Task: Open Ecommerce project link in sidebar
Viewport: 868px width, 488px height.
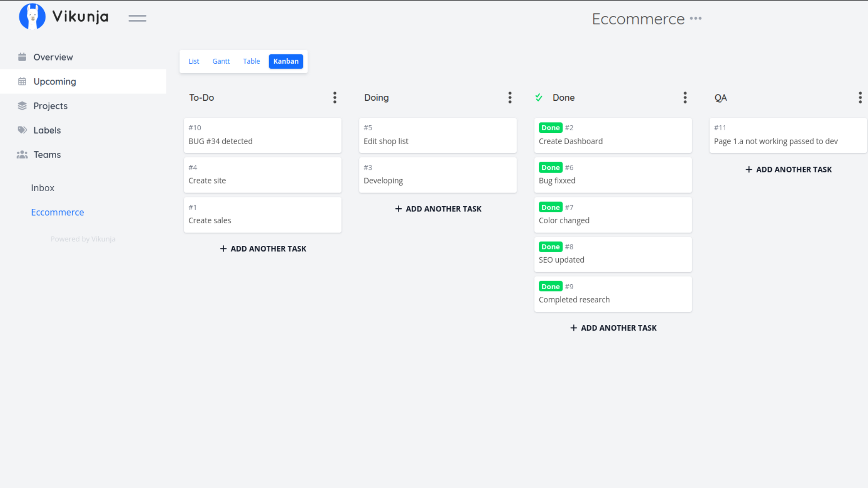Action: [57, 212]
